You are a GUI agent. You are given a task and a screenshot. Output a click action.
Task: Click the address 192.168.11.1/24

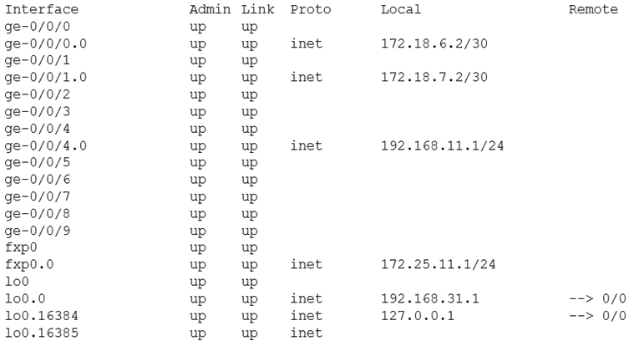(x=443, y=146)
